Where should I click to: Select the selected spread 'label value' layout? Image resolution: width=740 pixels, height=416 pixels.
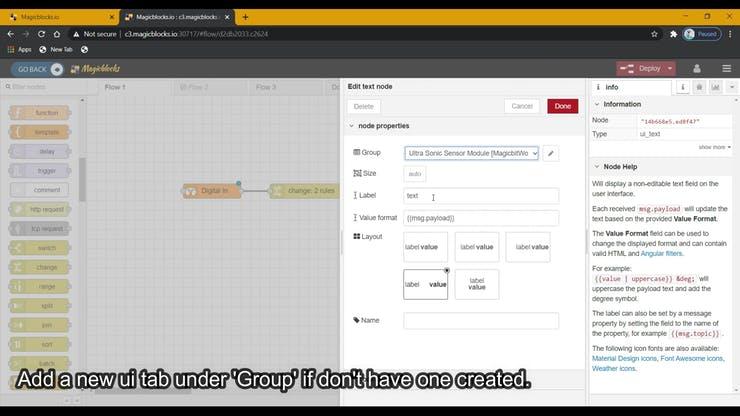tap(426, 284)
